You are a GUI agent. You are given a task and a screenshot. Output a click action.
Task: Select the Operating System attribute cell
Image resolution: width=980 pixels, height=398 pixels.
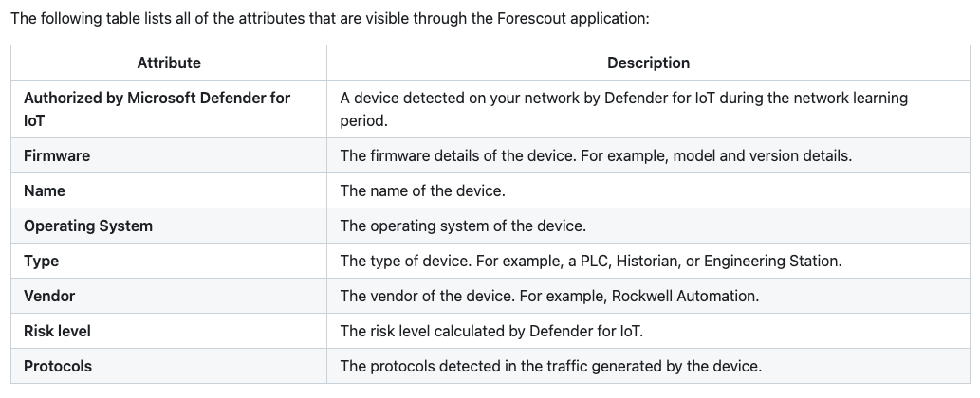(x=88, y=226)
